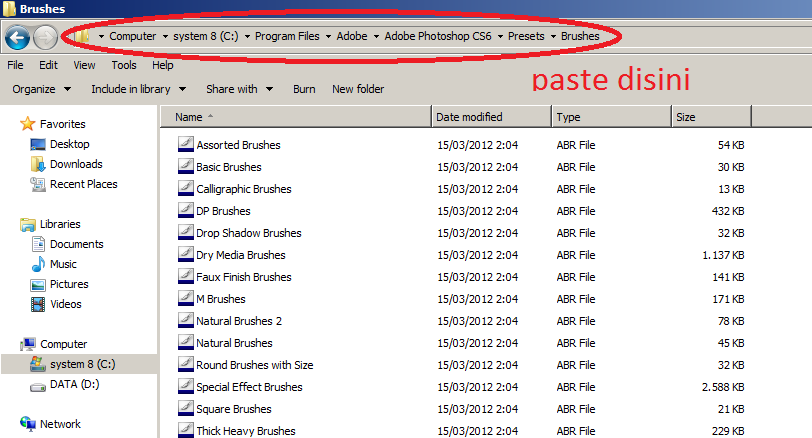Sort by Date modified column header
812x438 pixels.
(x=491, y=117)
